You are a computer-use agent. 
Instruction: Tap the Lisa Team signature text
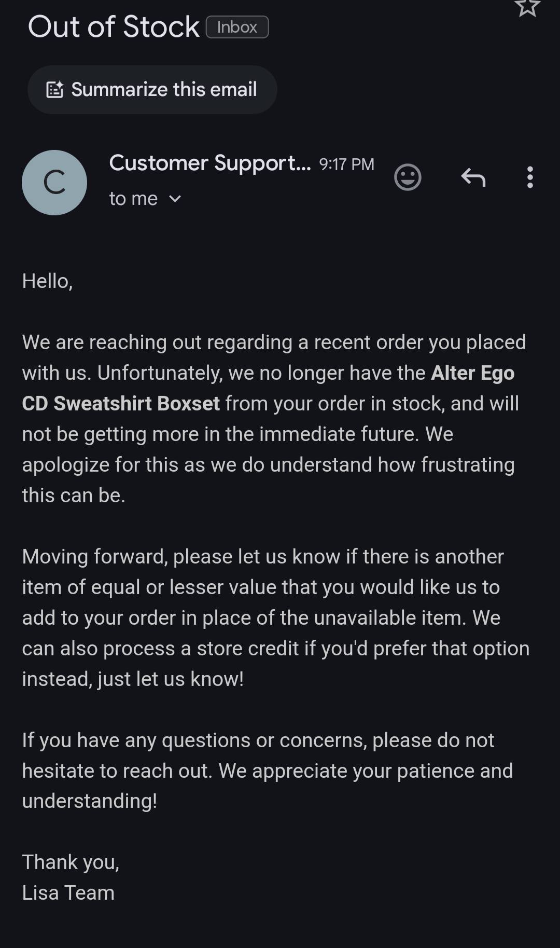(68, 893)
